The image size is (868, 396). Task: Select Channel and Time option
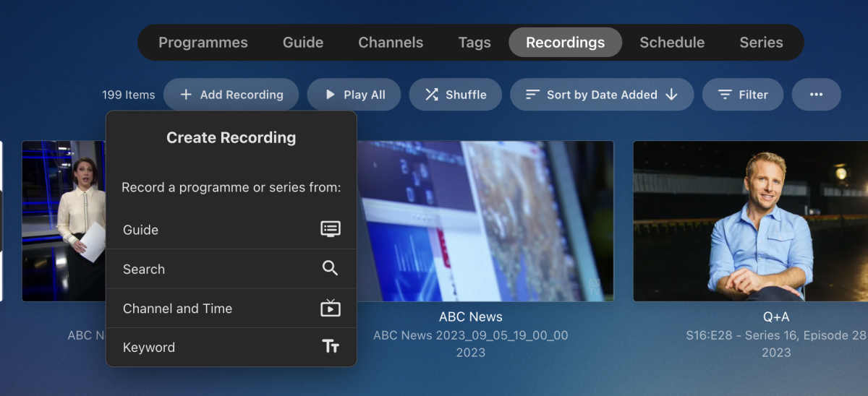pos(231,309)
